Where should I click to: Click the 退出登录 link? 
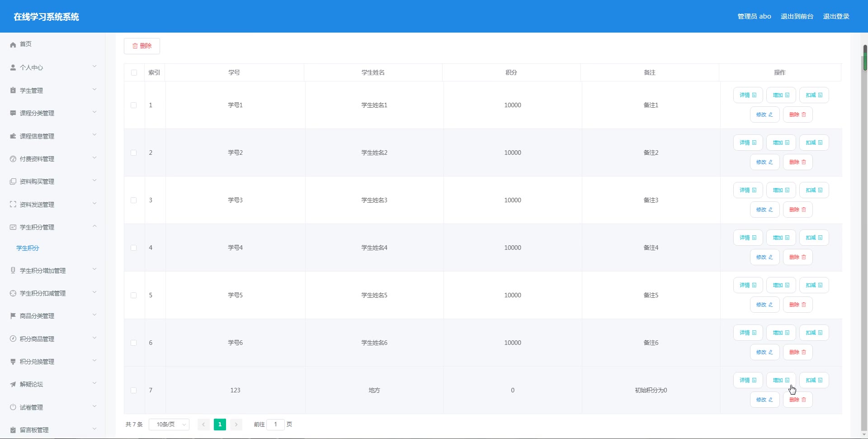pyautogui.click(x=836, y=16)
